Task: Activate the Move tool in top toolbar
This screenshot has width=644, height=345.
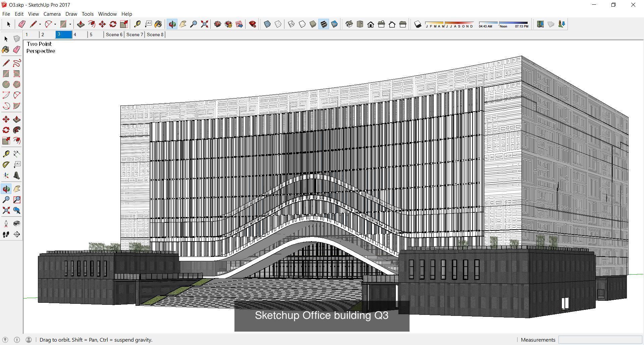Action: 102,24
